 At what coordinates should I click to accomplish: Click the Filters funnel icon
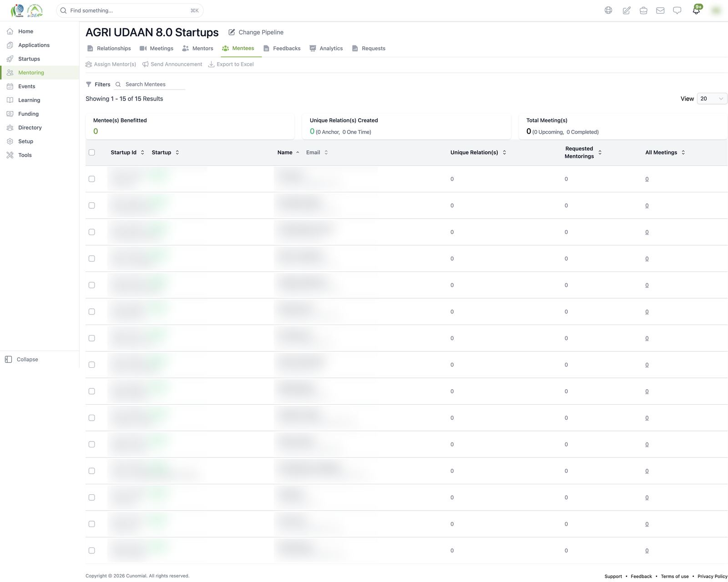pos(89,84)
